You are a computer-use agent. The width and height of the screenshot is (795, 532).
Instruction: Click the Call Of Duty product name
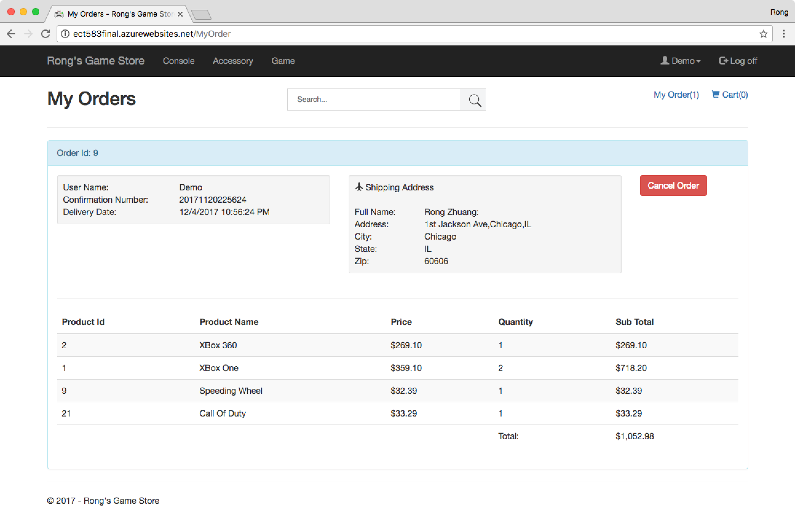223,413
